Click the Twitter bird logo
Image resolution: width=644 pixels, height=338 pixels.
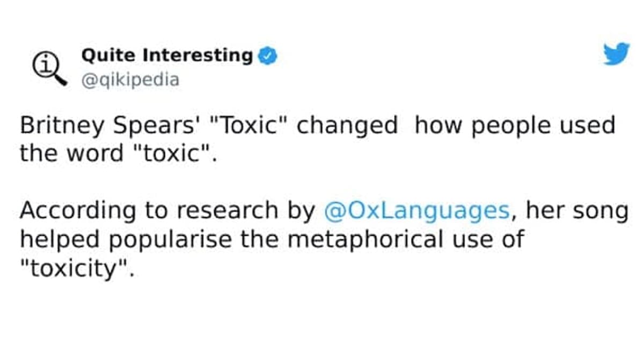(x=616, y=54)
